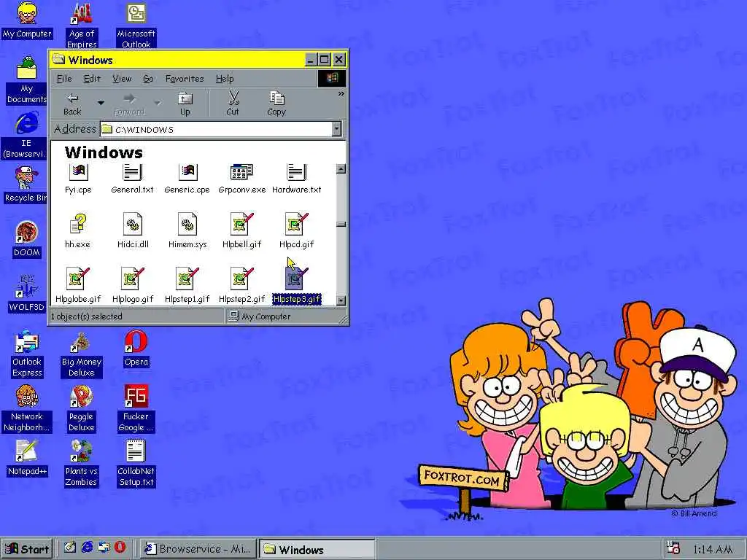Click the selected Hlpstep3.gif file
The height and width of the screenshot is (560, 747).
click(x=297, y=286)
